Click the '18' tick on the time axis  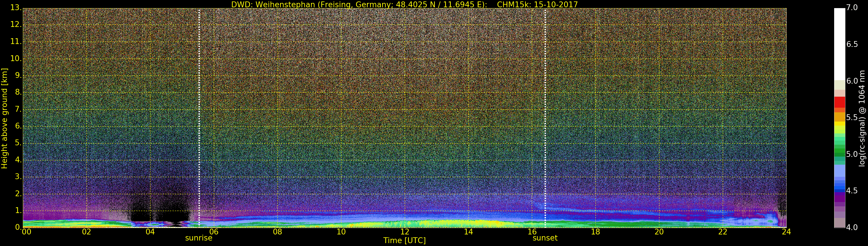click(595, 232)
